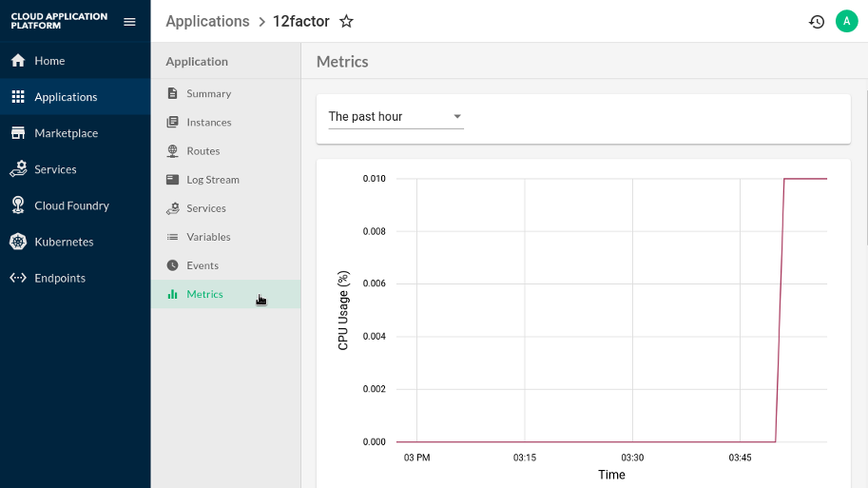The height and width of the screenshot is (488, 868).
Task: Click the Endpoints icon in the sidebar
Action: pos(17,278)
